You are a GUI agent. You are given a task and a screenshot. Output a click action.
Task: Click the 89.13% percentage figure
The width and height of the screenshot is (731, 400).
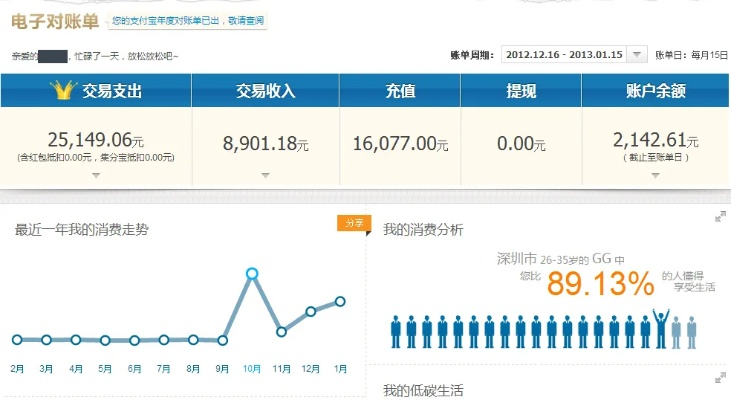[600, 285]
